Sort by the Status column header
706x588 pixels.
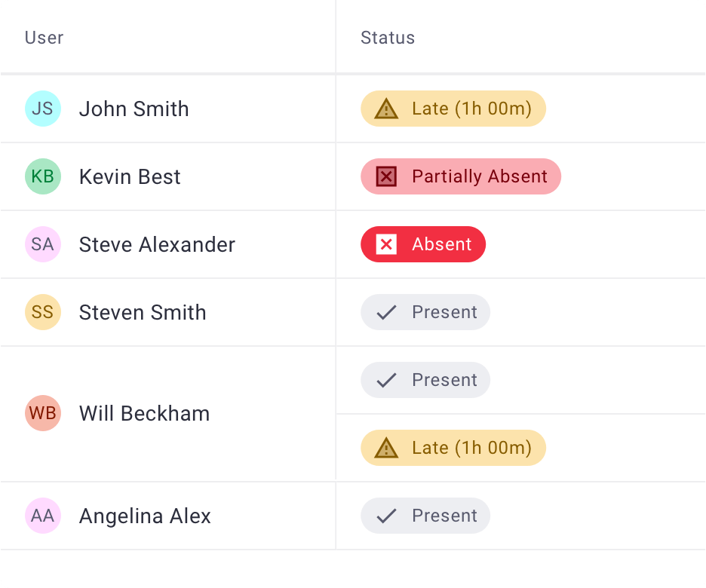click(388, 38)
